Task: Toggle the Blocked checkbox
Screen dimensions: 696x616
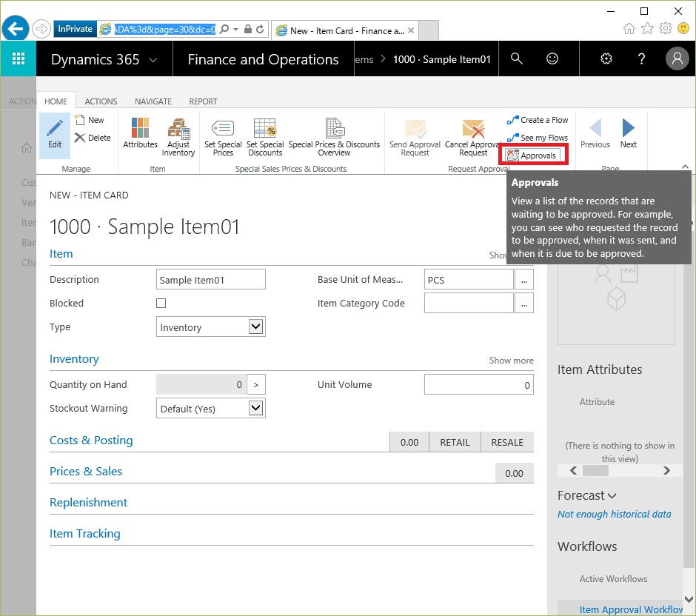Action: pyautogui.click(x=161, y=303)
